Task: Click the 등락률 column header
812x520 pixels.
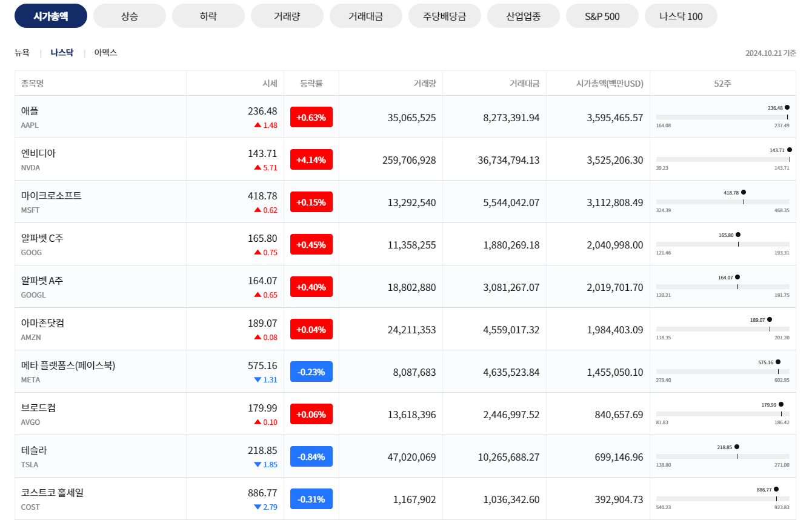Action: click(x=311, y=84)
